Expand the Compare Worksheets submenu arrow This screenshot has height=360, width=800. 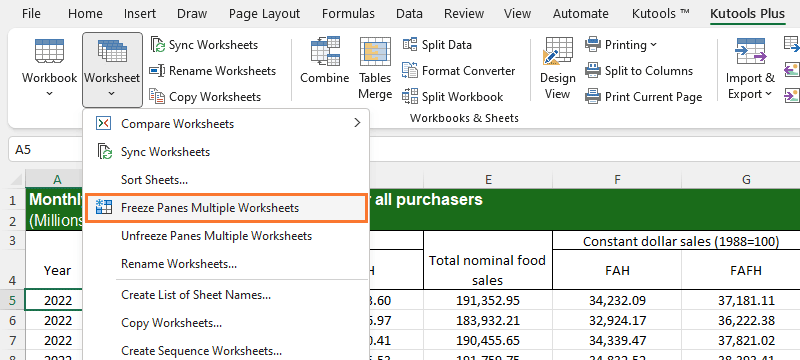coord(357,123)
